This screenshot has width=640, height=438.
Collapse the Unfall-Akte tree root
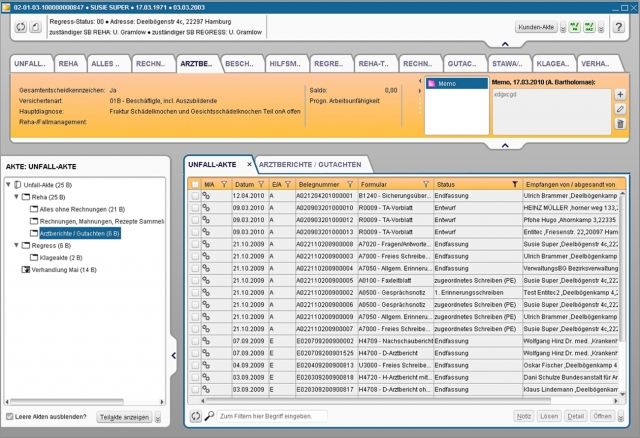click(8, 185)
